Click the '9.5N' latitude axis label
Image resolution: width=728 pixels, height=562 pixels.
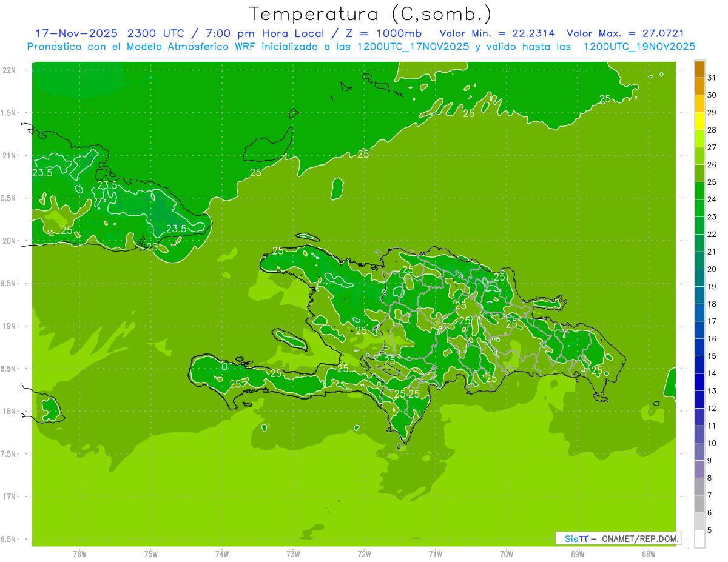[8, 283]
